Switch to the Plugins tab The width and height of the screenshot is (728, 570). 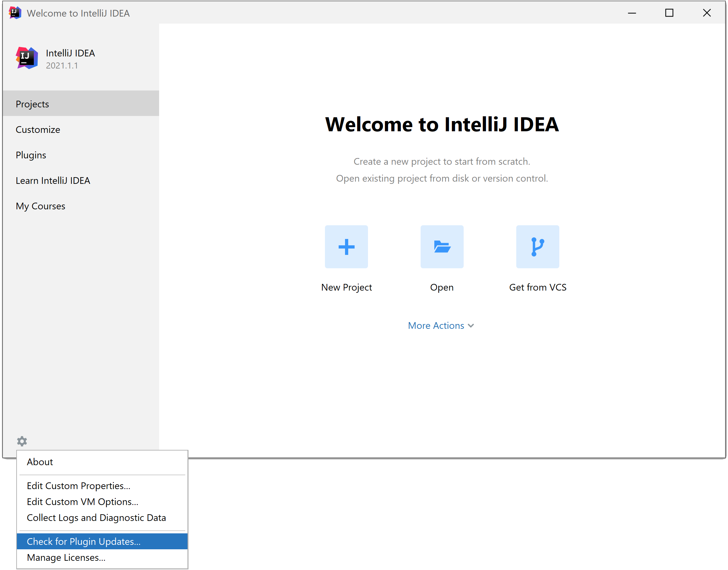(x=81, y=155)
